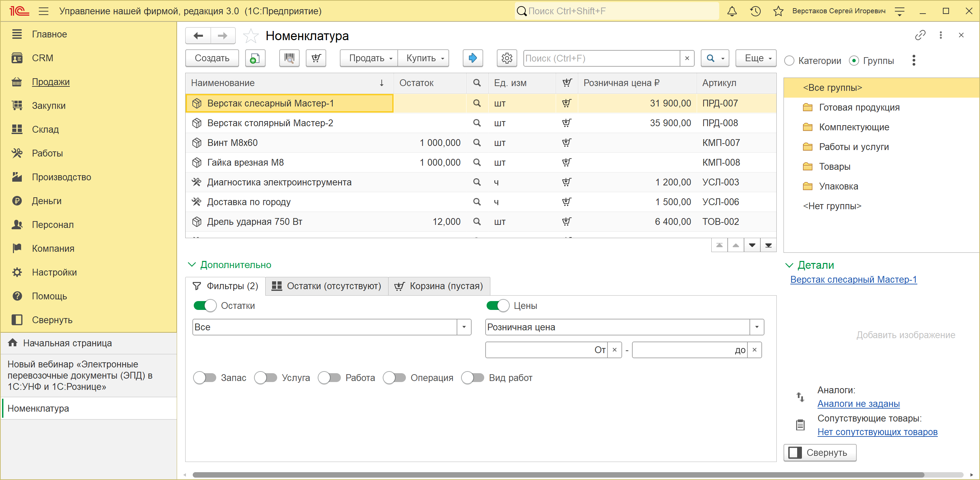Viewport: 980px width, 480px height.
Task: Click Добавить изображение placeholder
Action: (x=905, y=335)
